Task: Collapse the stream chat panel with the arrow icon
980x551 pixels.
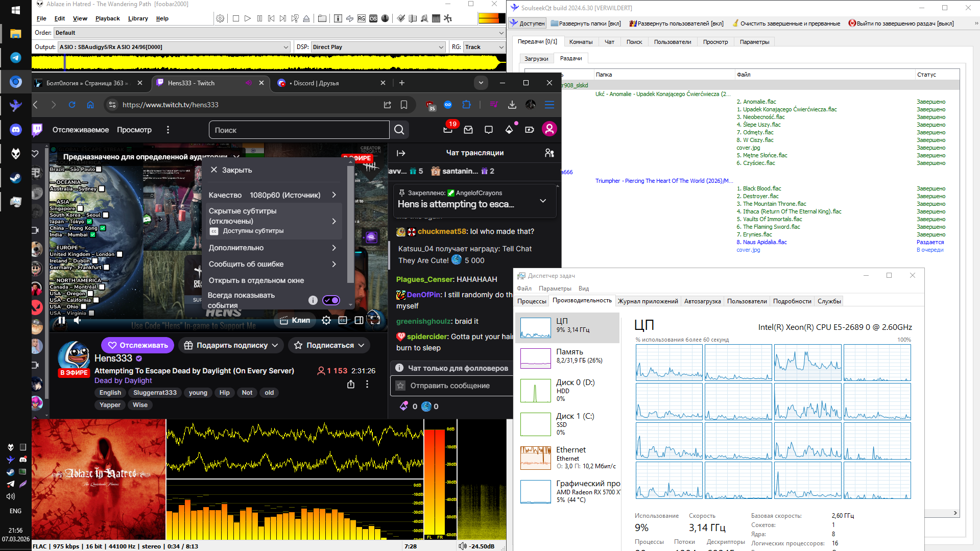Action: pyautogui.click(x=401, y=153)
